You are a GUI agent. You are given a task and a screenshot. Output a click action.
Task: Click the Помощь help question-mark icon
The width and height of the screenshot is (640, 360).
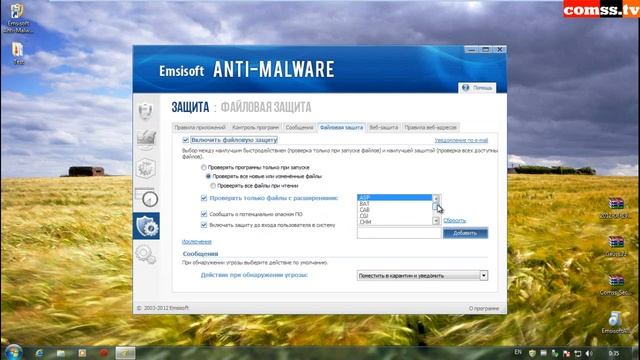pyautogui.click(x=465, y=88)
